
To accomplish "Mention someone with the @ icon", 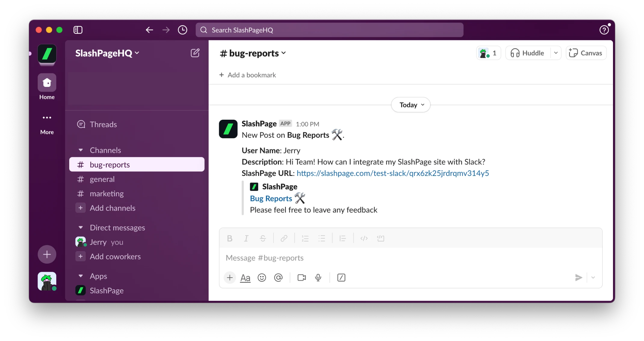I will click(278, 278).
